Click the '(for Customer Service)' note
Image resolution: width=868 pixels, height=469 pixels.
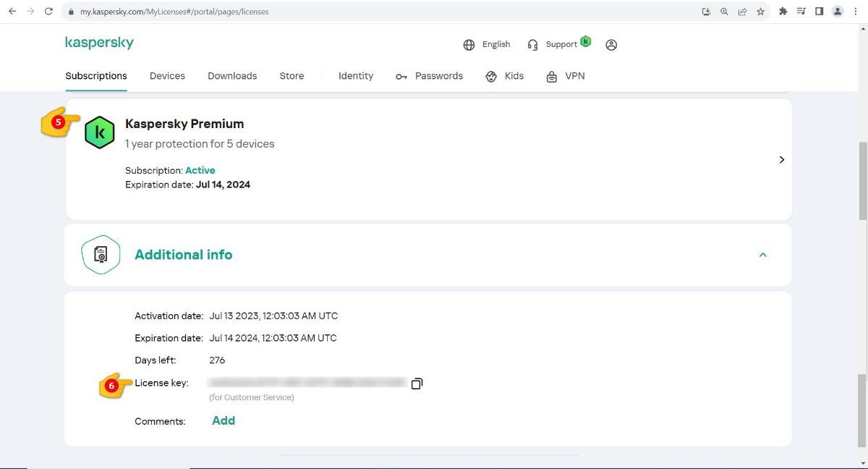252,397
